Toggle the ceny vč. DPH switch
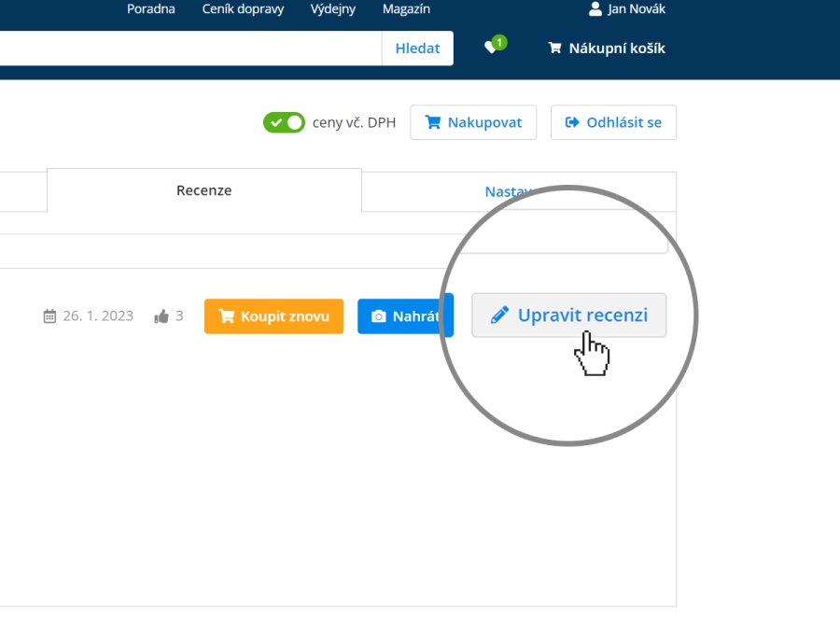 pyautogui.click(x=284, y=122)
